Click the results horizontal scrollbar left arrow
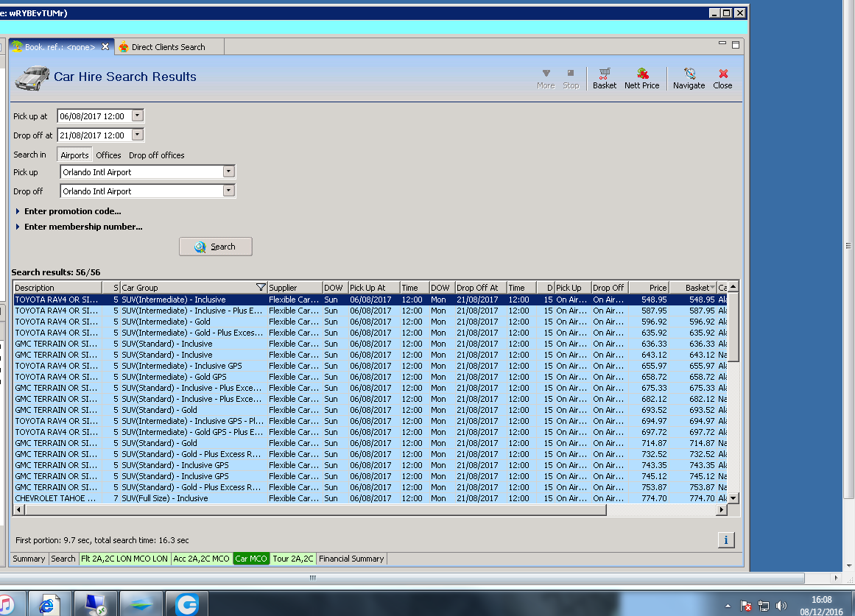Image resolution: width=855 pixels, height=616 pixels. (x=18, y=510)
